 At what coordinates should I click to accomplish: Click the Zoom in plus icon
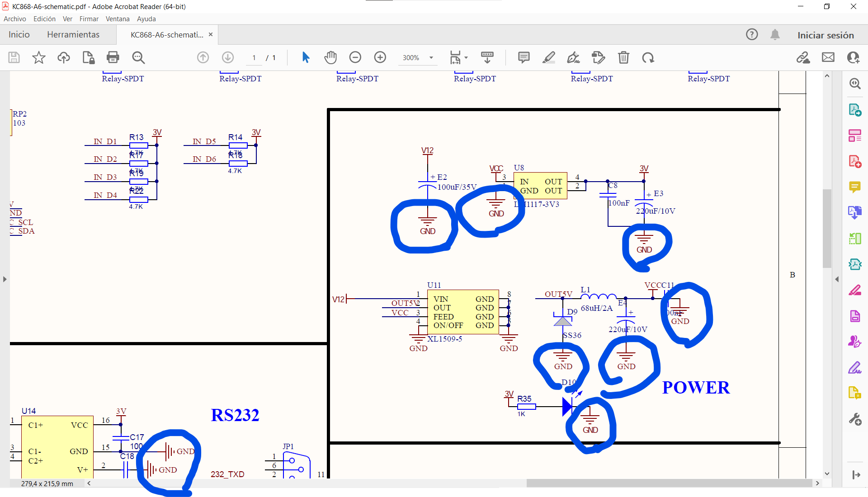tap(380, 57)
